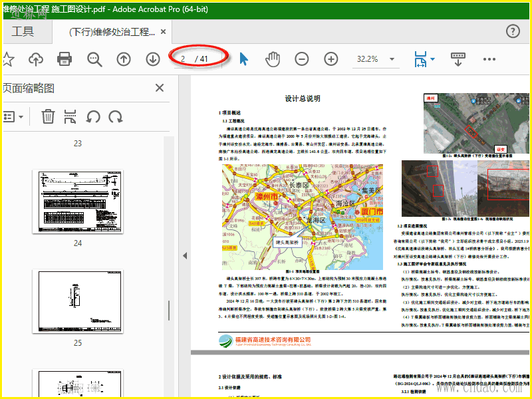Open the Find text search tool

click(94, 59)
